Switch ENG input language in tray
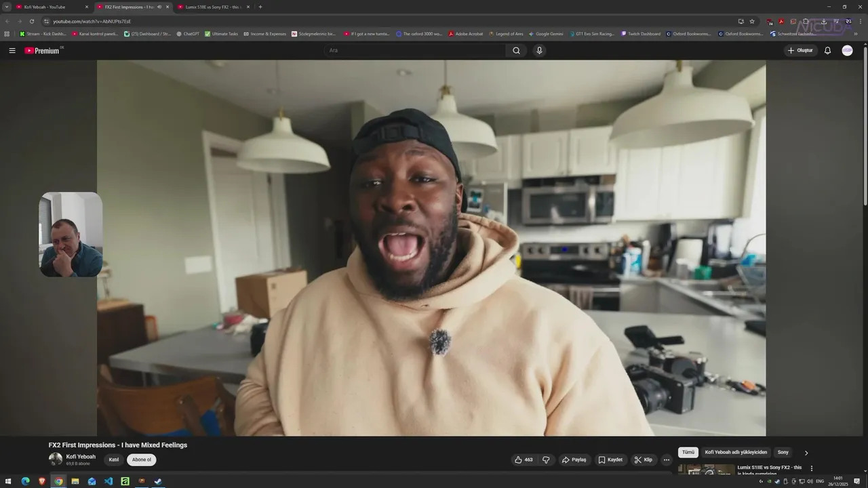Image resolution: width=868 pixels, height=488 pixels. (820, 481)
